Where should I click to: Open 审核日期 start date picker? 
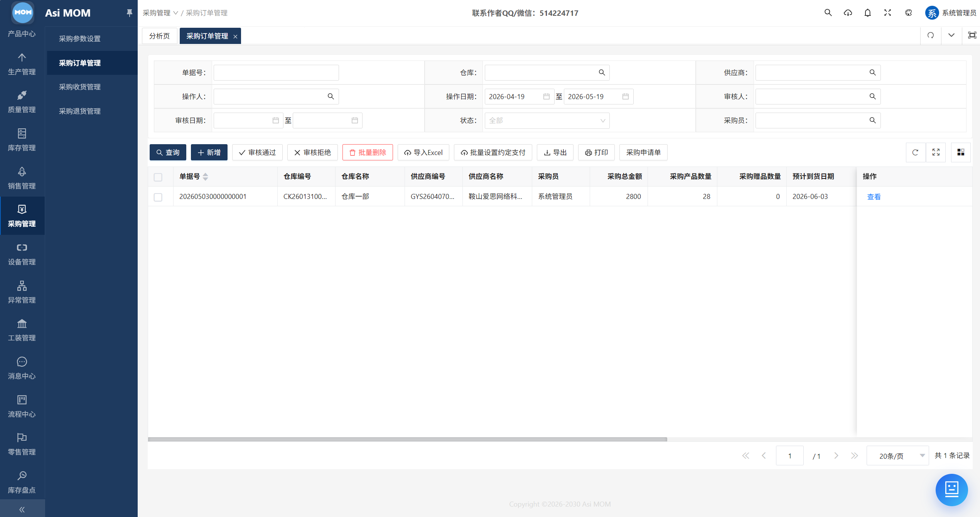(x=248, y=121)
